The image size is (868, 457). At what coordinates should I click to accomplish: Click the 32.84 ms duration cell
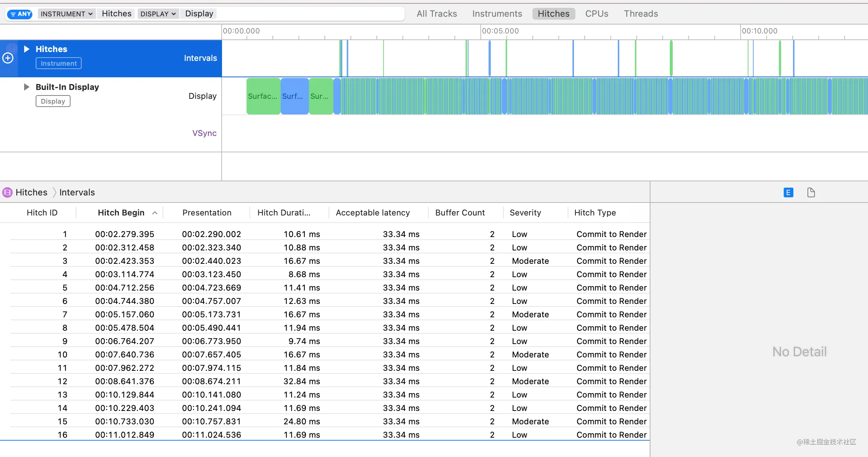(302, 381)
